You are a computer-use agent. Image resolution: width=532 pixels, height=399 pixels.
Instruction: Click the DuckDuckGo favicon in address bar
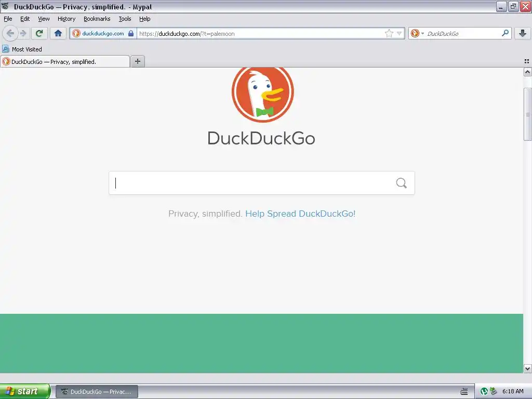pyautogui.click(x=76, y=33)
